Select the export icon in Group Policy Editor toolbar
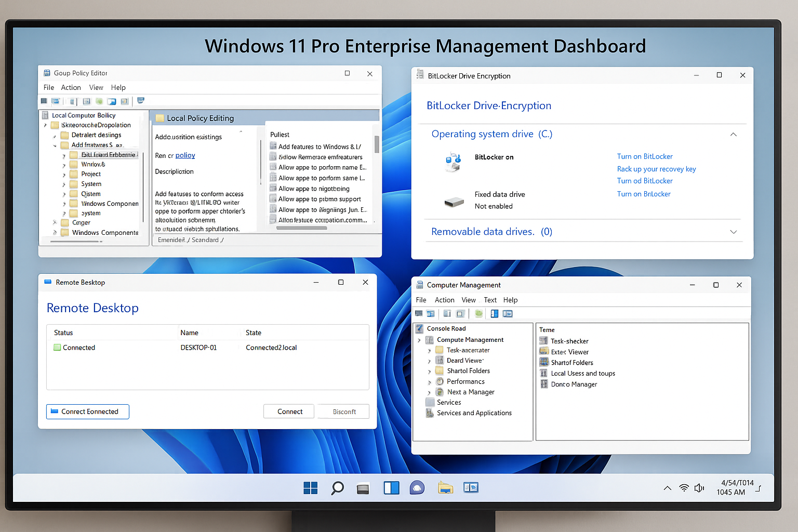 pos(140,101)
